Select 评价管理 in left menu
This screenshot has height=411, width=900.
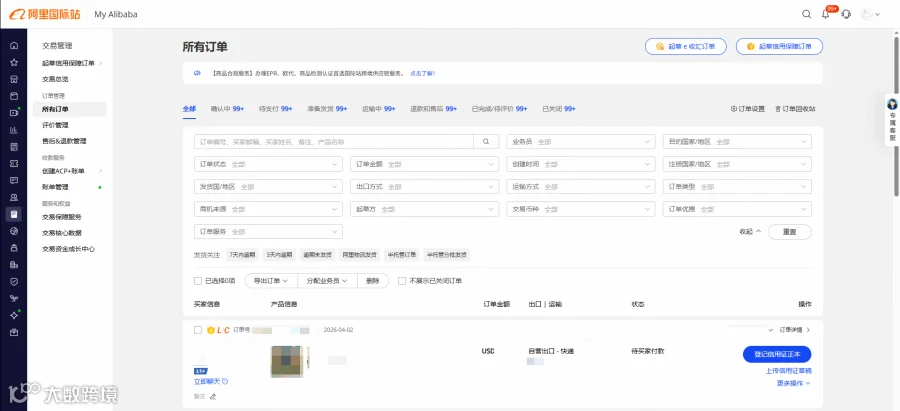(55, 125)
